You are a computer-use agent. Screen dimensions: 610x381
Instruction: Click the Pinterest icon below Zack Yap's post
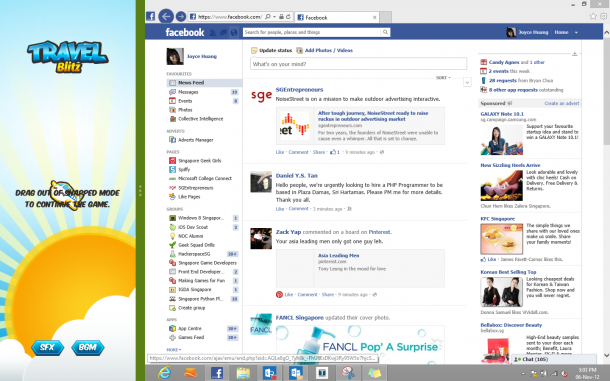tap(279, 295)
